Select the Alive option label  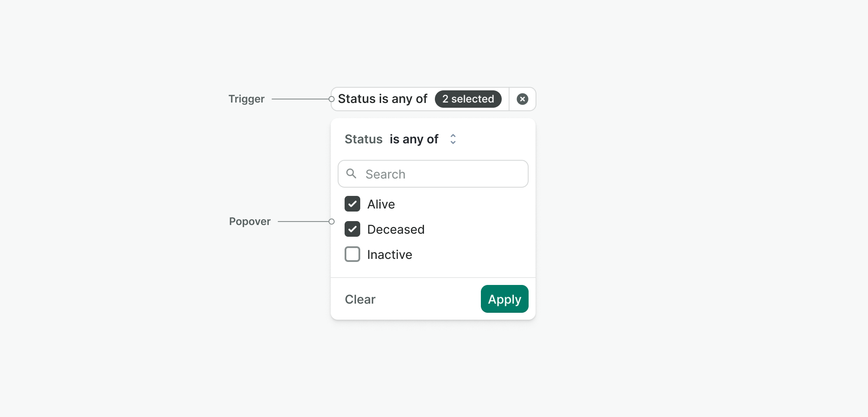pyautogui.click(x=381, y=204)
